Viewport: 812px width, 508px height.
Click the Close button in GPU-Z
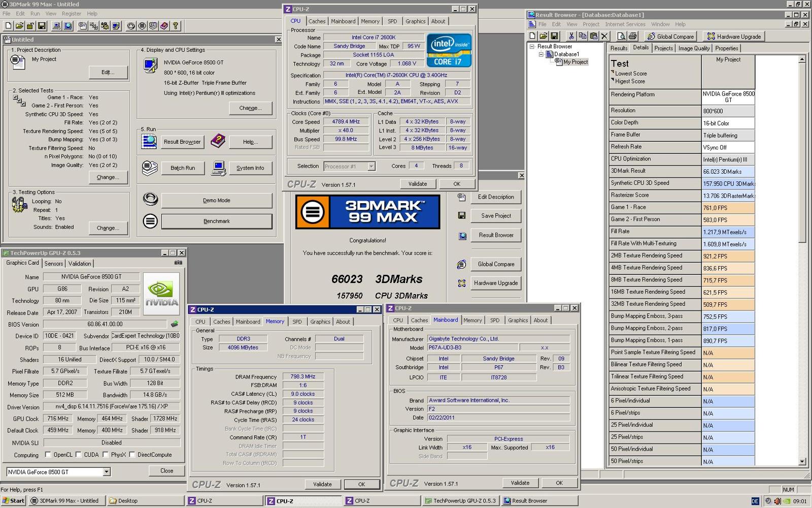point(166,471)
